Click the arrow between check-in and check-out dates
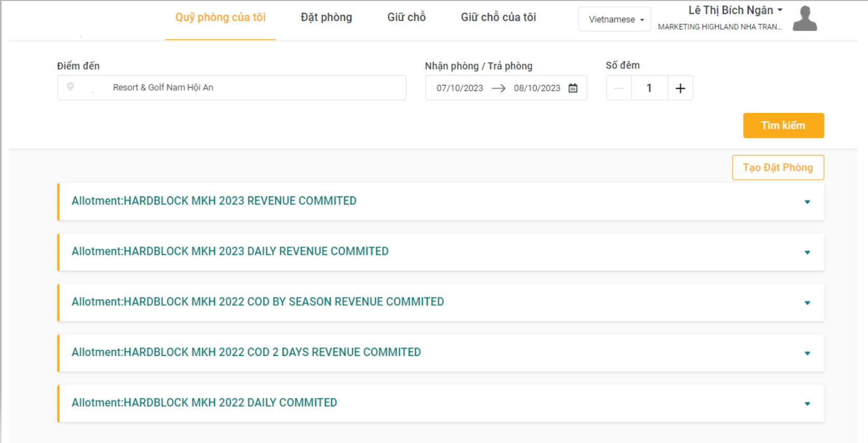This screenshot has width=868, height=443. [498, 88]
